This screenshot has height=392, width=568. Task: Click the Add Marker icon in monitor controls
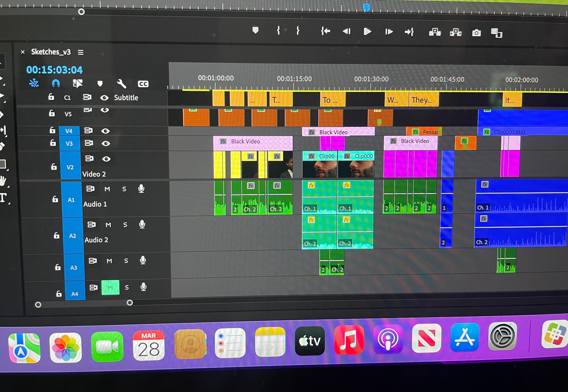[x=256, y=30]
